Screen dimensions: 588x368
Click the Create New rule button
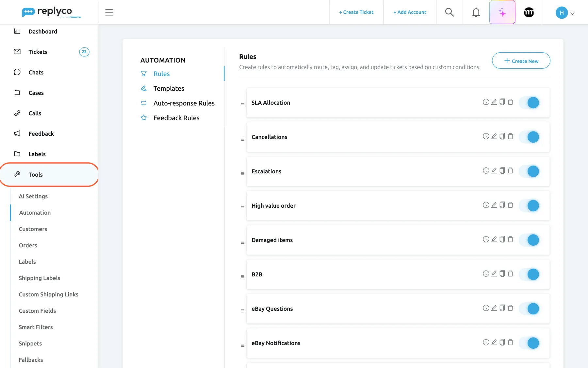(521, 61)
